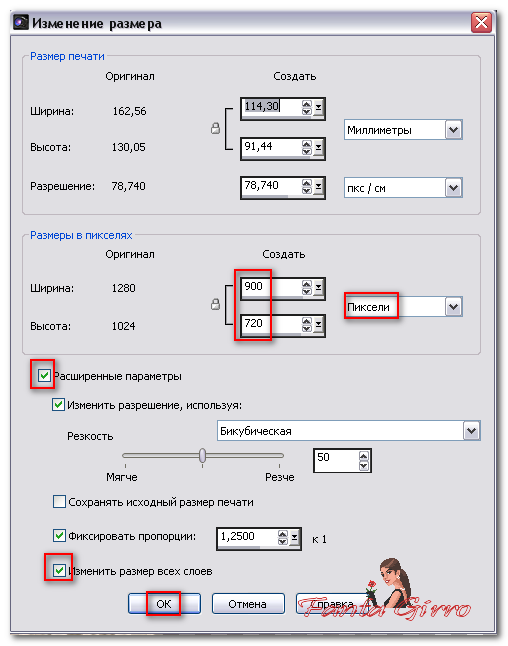Open the Миллиметры units dropdown
Screen dimensions: 508x646
453,130
